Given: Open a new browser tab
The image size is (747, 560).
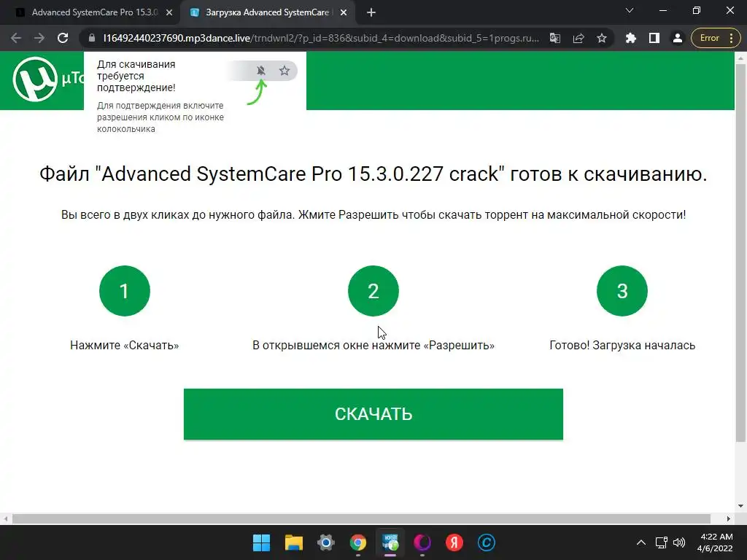Looking at the screenshot, I should click(371, 13).
